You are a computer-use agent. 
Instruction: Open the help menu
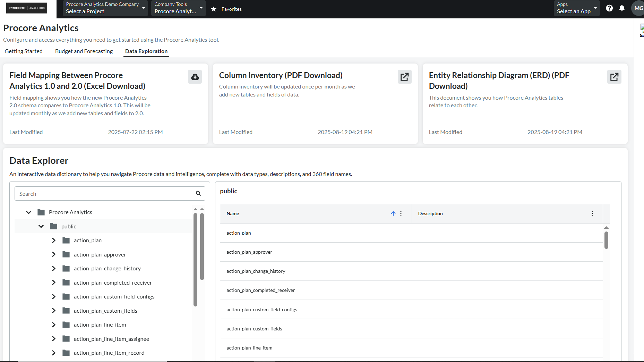pos(609,8)
